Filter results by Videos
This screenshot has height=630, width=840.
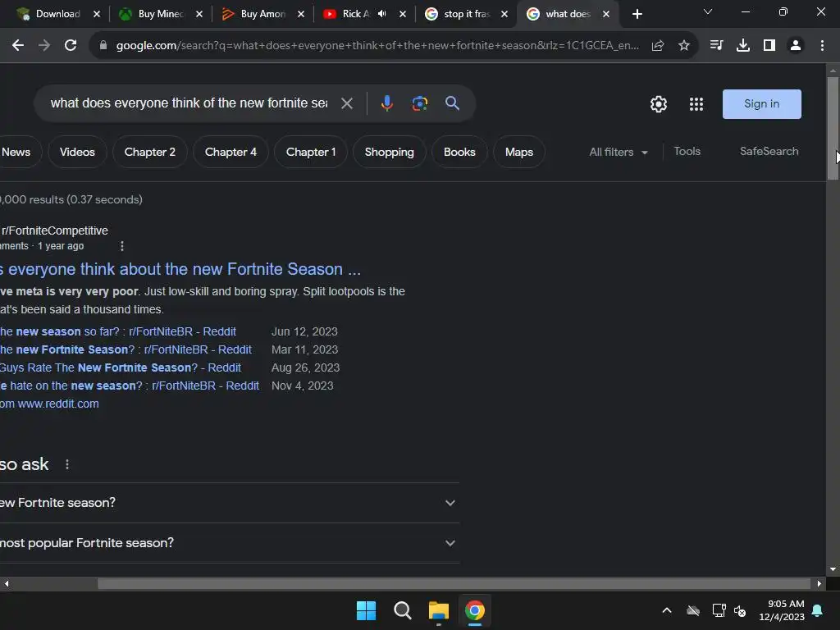[x=77, y=152]
